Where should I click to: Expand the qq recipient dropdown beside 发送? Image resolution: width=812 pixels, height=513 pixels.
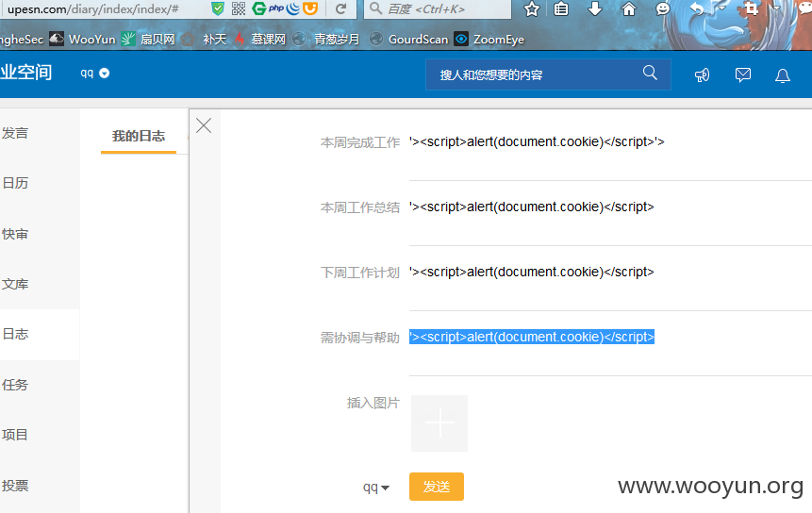click(376, 488)
